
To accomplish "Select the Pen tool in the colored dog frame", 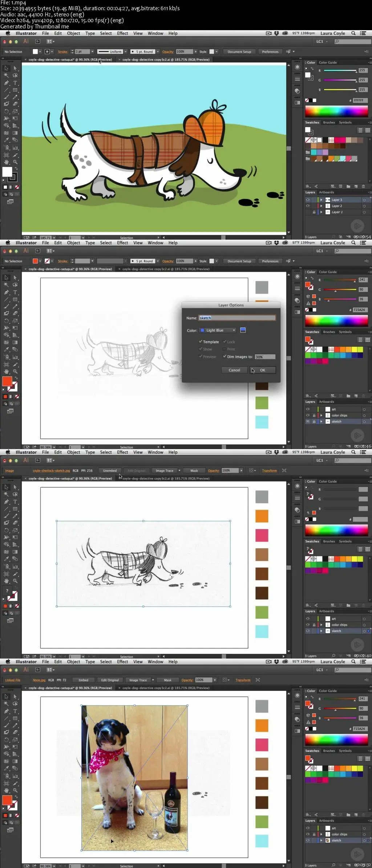I will (6, 83).
